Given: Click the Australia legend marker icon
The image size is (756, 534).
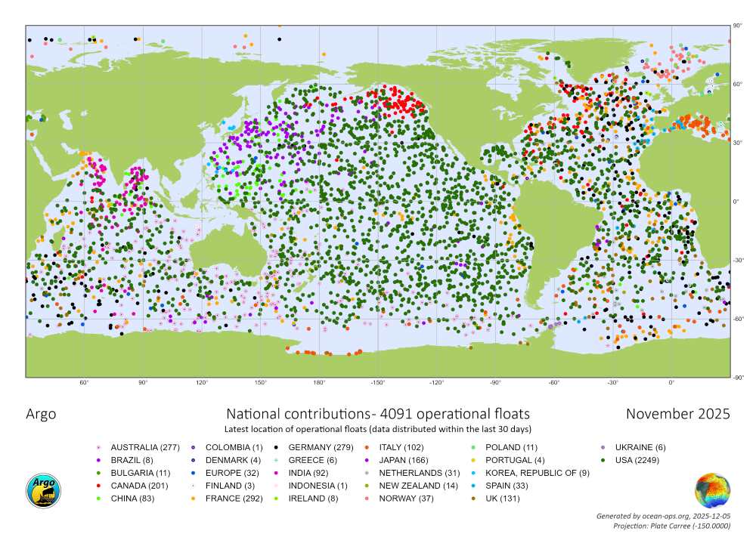Looking at the screenshot, I should click(98, 447).
